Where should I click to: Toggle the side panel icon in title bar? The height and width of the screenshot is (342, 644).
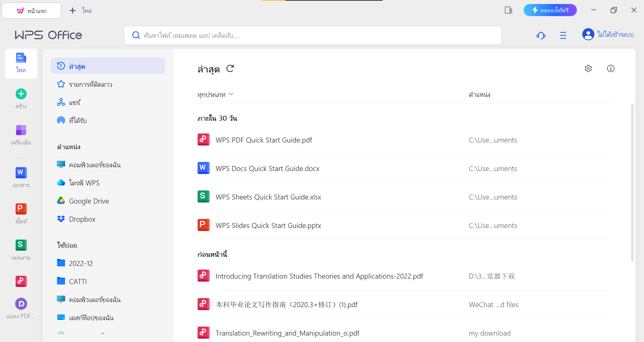coord(508,10)
